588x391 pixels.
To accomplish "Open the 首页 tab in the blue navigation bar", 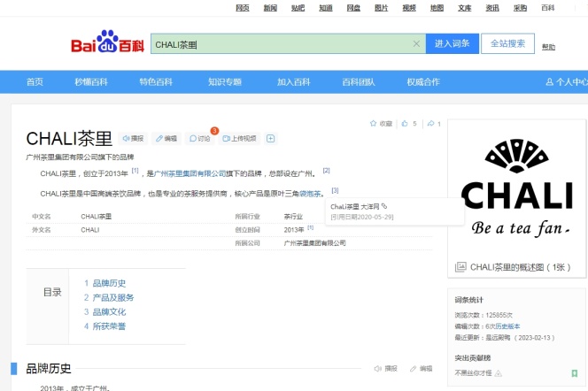I will (35, 81).
